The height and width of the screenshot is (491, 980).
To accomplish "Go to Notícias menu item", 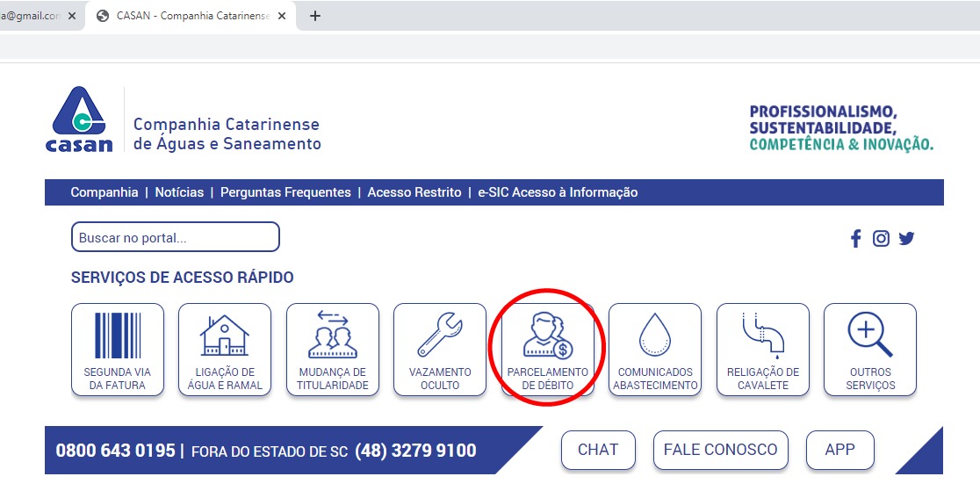I will pos(179,192).
